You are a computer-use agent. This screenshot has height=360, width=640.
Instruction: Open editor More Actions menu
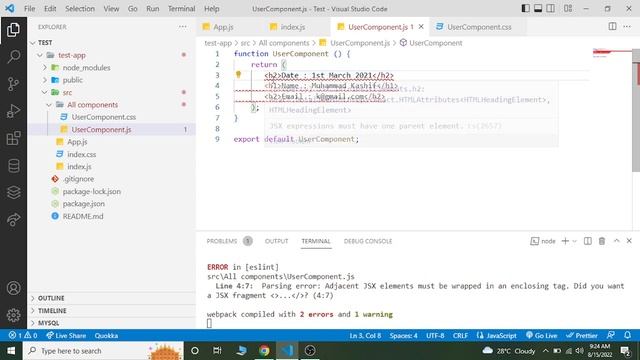(x=627, y=27)
